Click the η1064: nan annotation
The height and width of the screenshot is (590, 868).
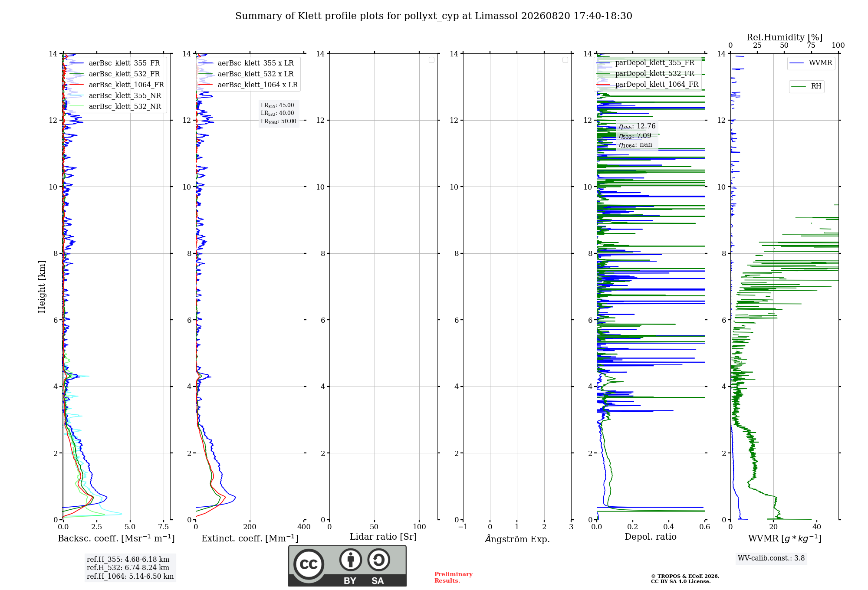(x=635, y=145)
